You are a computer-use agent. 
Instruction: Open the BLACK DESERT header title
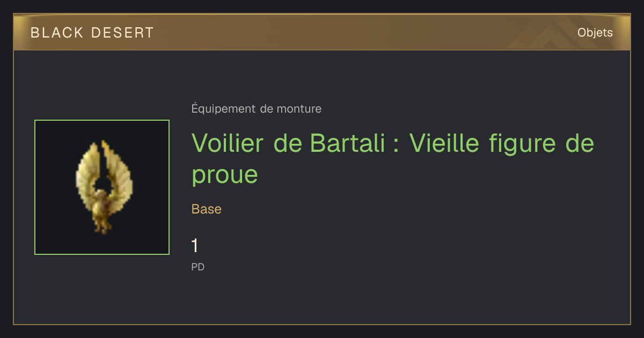pos(92,33)
